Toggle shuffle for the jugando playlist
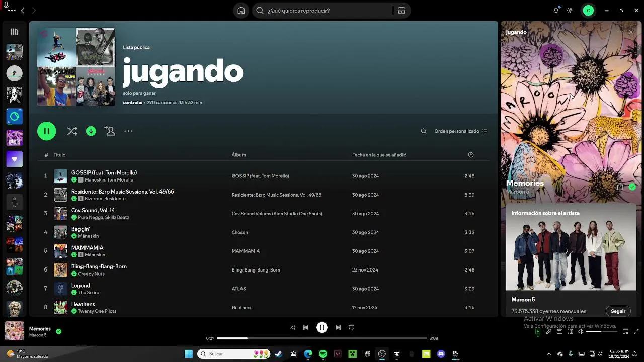This screenshot has height=362, width=644. pyautogui.click(x=72, y=131)
